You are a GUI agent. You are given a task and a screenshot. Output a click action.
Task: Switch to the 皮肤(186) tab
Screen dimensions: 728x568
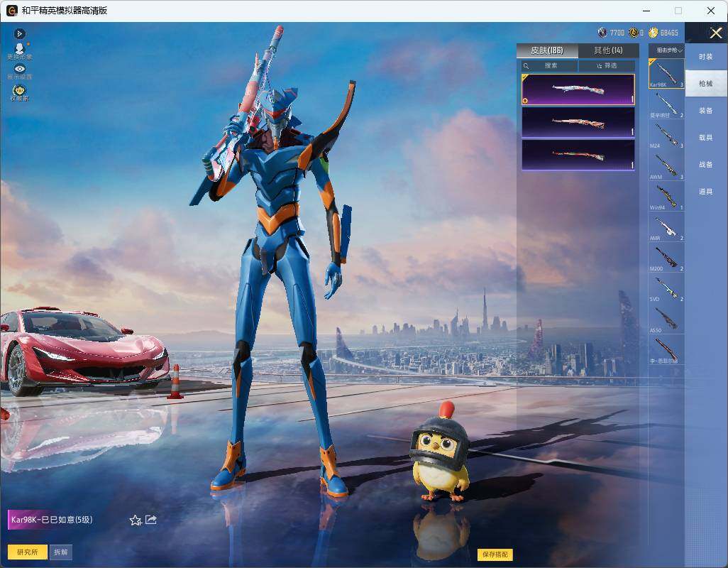pyautogui.click(x=547, y=50)
